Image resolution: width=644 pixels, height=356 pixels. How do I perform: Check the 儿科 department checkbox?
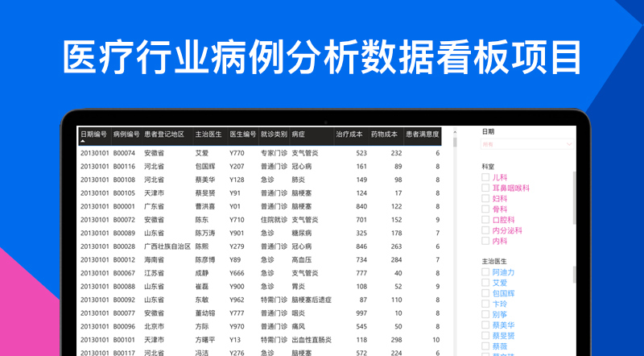pos(485,176)
